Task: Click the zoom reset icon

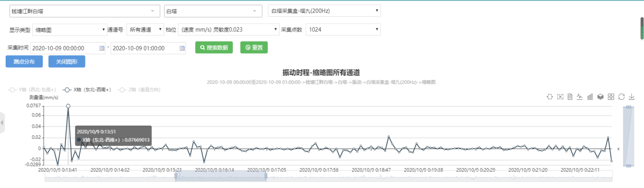Action: 560,96
